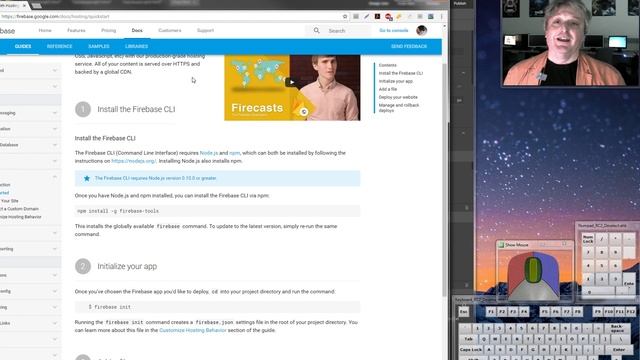Open the Docs nav item

coord(137,31)
